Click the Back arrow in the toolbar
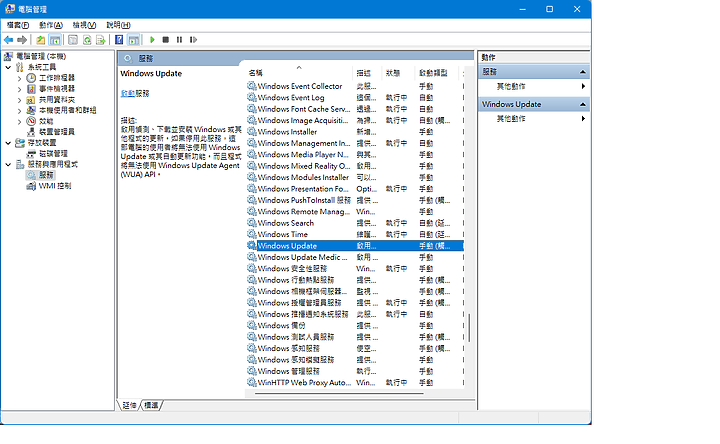This screenshot has height=444, width=720. (8, 40)
